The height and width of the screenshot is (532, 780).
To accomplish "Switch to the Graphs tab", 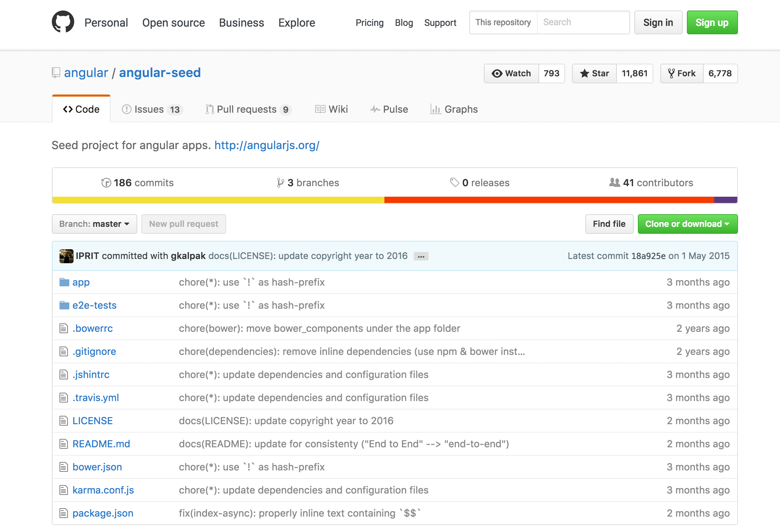I will 454,110.
